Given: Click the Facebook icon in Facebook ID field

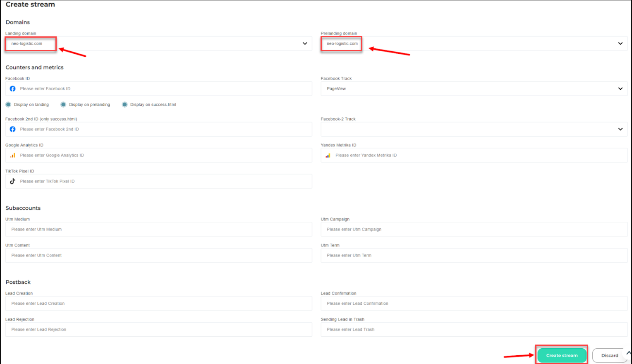Looking at the screenshot, I should [x=13, y=89].
